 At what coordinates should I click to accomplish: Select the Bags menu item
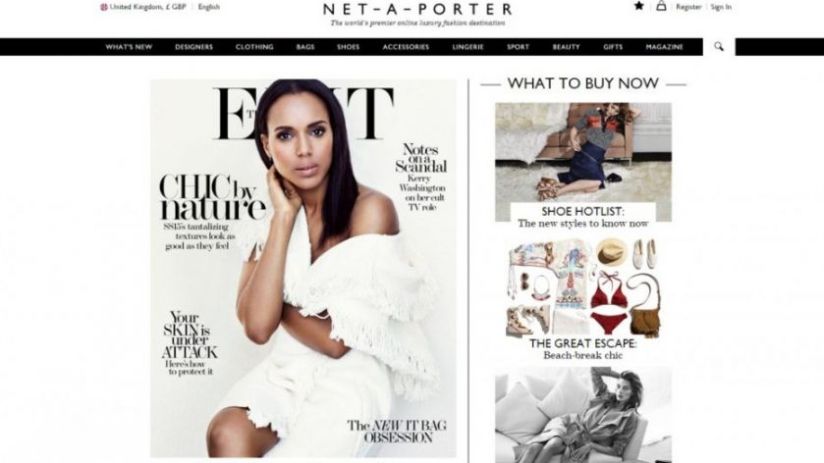pos(305,47)
